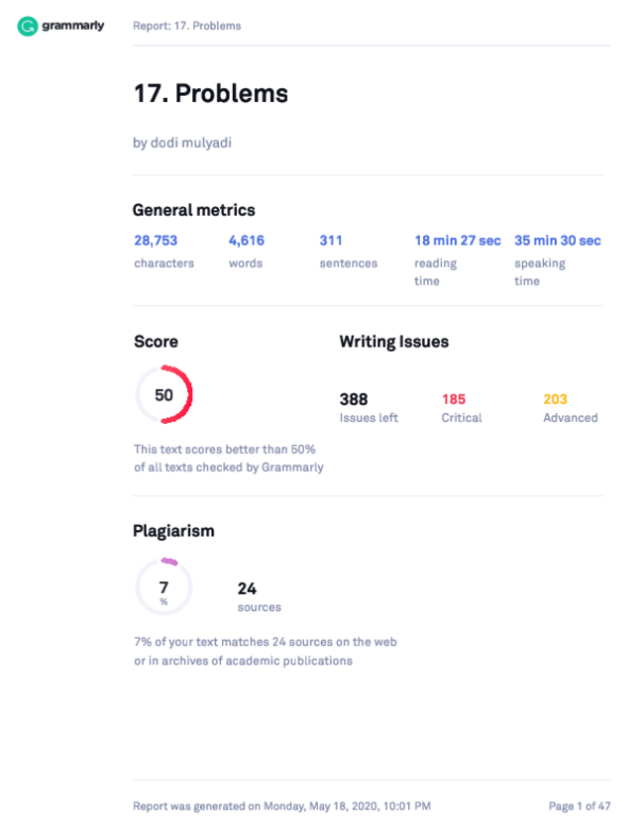Click the 185 Critical issues count
The width and height of the screenshot is (644, 833).
pyautogui.click(x=462, y=408)
